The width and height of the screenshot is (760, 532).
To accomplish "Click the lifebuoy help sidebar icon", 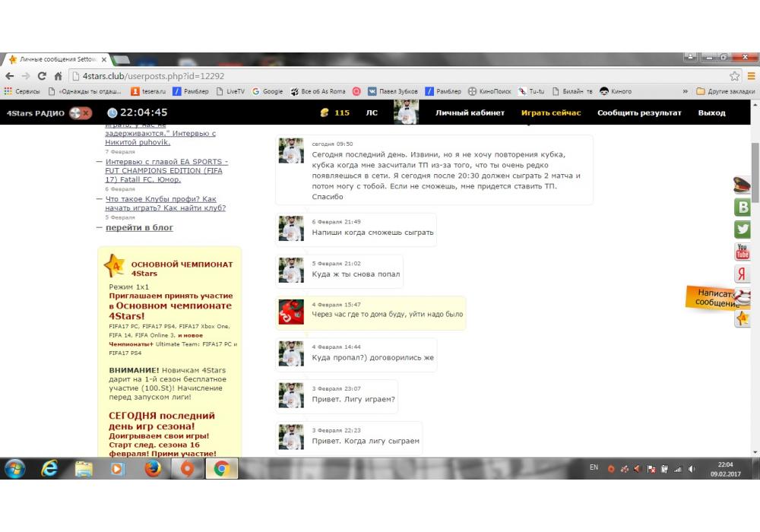I will (743, 297).
